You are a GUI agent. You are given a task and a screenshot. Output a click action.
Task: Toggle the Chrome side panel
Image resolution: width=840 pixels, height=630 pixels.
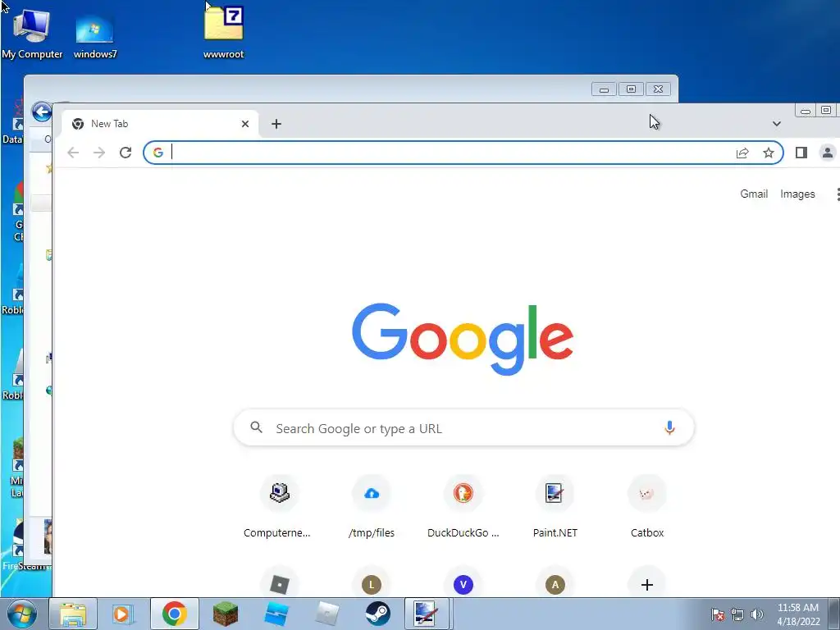point(801,153)
